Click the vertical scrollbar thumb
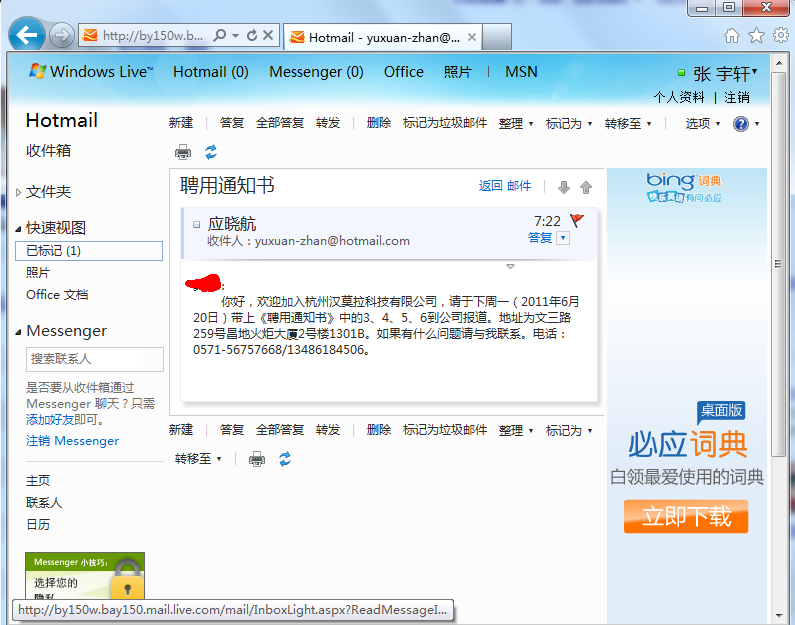The height and width of the screenshot is (625, 795). pos(778,264)
